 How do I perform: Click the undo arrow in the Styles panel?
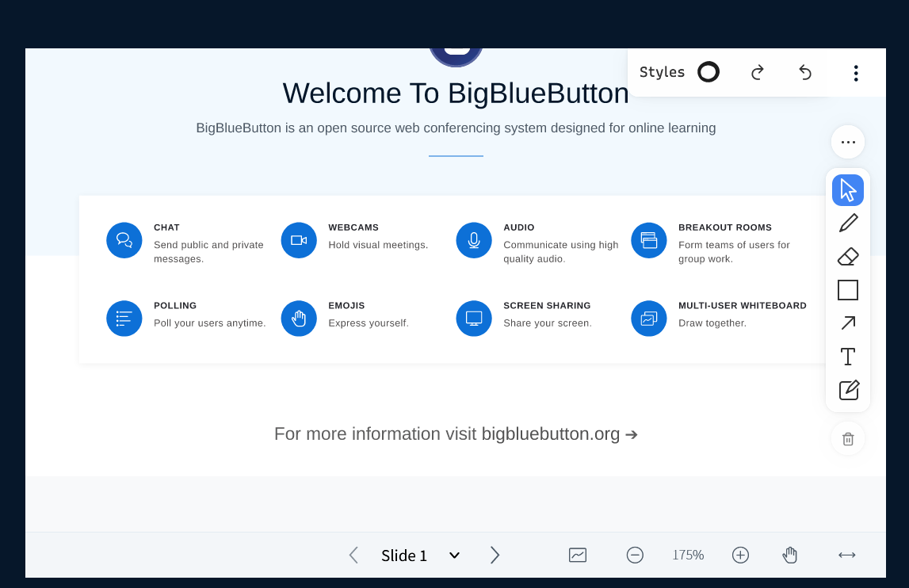point(805,72)
